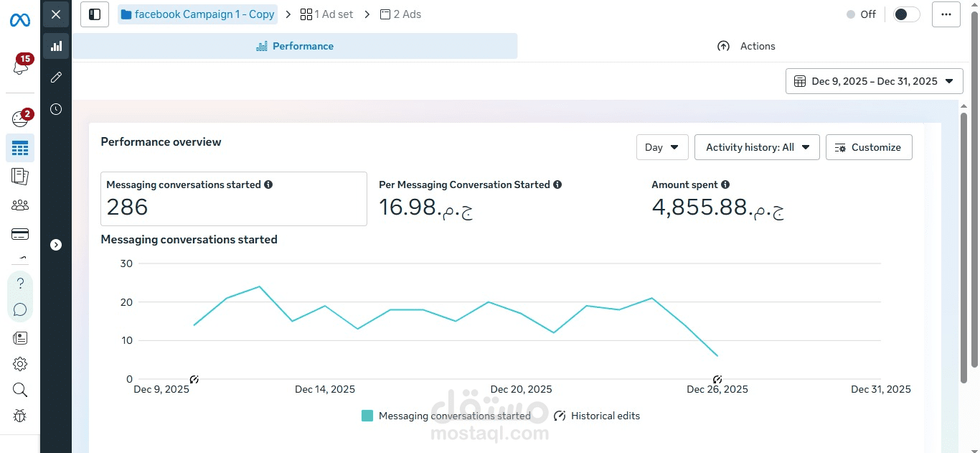The image size is (980, 453).
Task: Toggle the Historical edits legend item
Action: [x=597, y=416]
